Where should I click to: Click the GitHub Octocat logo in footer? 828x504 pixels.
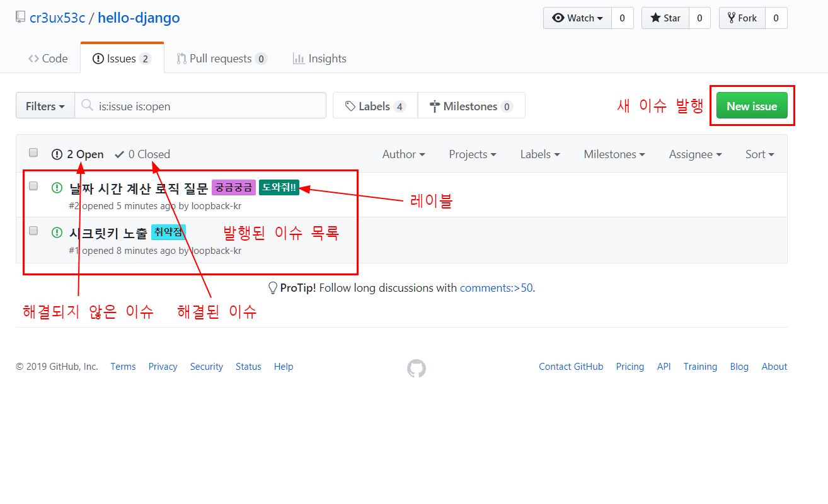coord(417,369)
